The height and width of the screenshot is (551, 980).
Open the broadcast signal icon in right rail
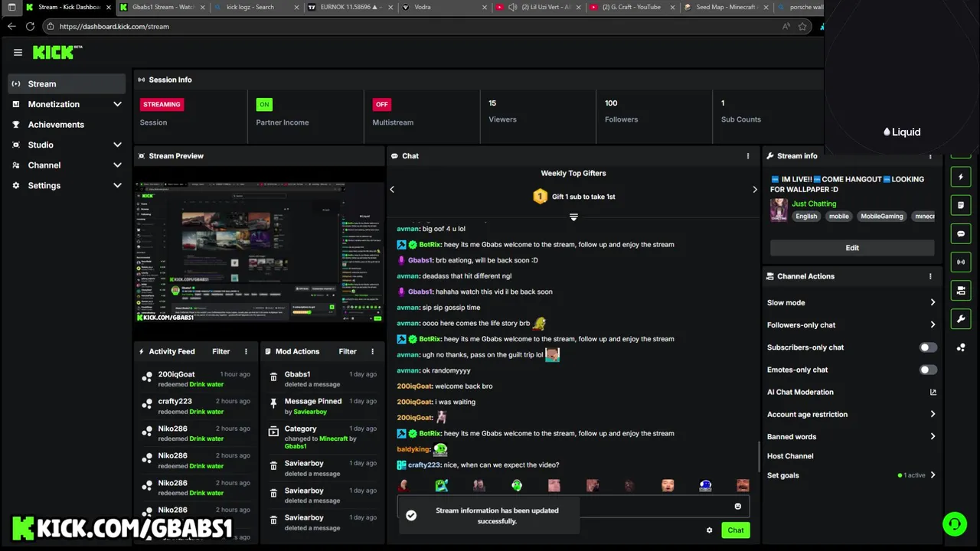[x=961, y=262]
